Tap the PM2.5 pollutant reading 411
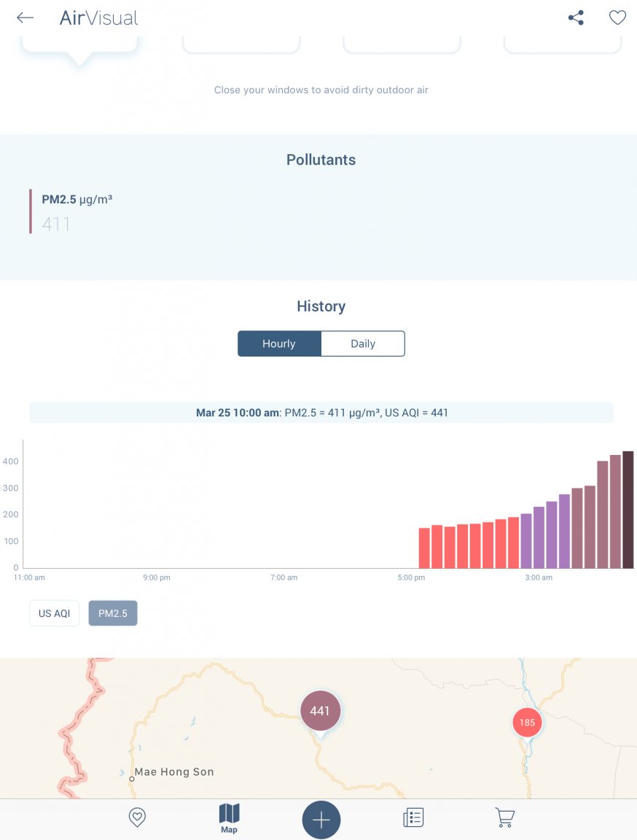 pyautogui.click(x=56, y=224)
